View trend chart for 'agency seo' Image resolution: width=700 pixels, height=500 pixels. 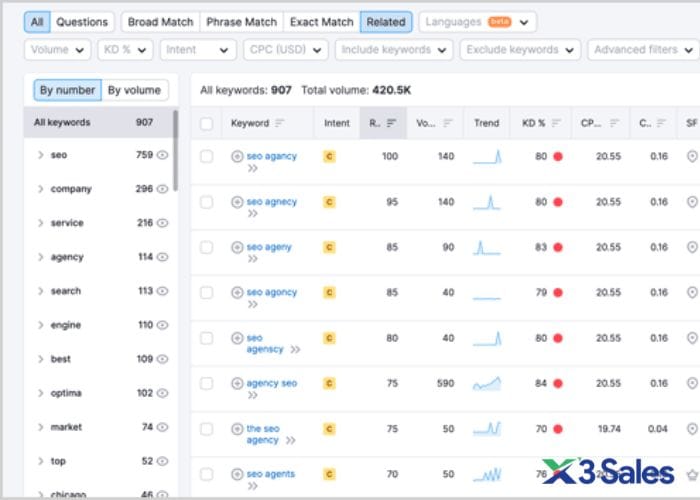pos(487,383)
